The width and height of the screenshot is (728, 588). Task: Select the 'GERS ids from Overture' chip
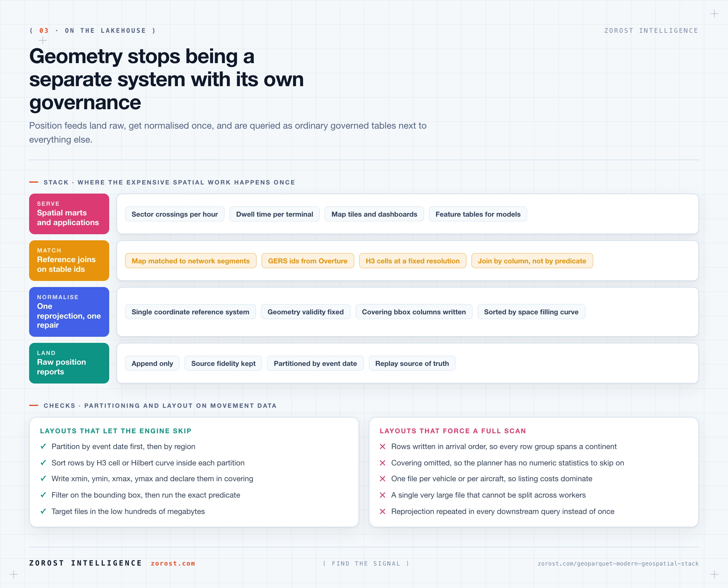308,261
